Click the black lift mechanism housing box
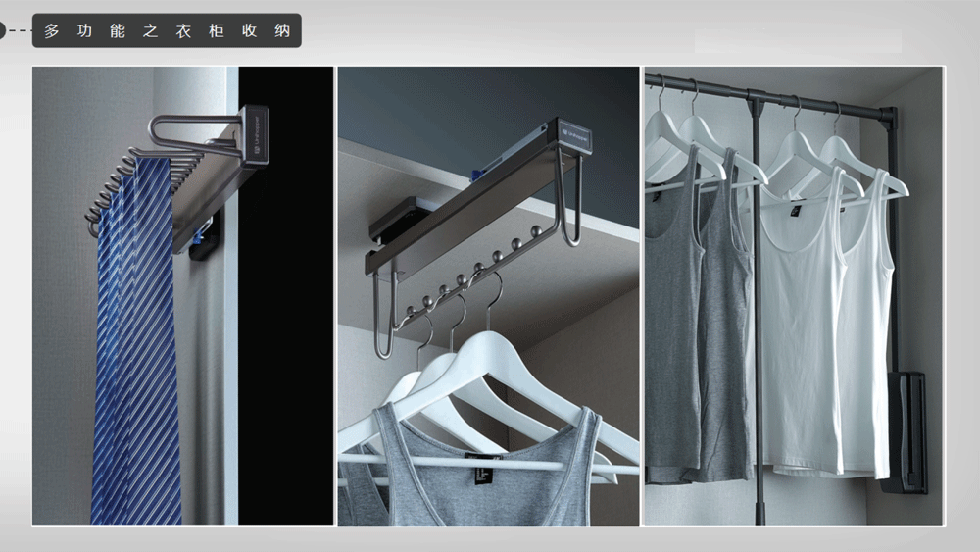Screen dimensions: 980x552 907,429
